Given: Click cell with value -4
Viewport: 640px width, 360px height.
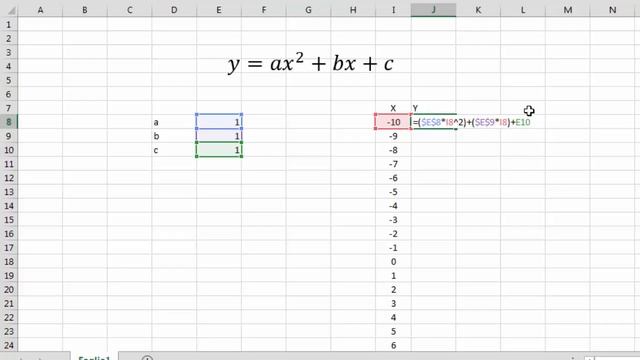Looking at the screenshot, I should (x=393, y=206).
